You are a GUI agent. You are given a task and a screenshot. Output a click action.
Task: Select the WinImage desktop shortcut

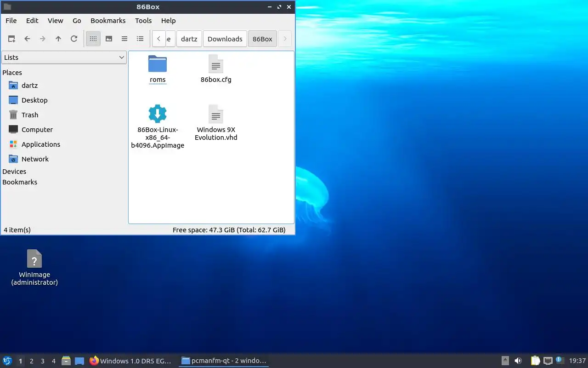coord(34,259)
